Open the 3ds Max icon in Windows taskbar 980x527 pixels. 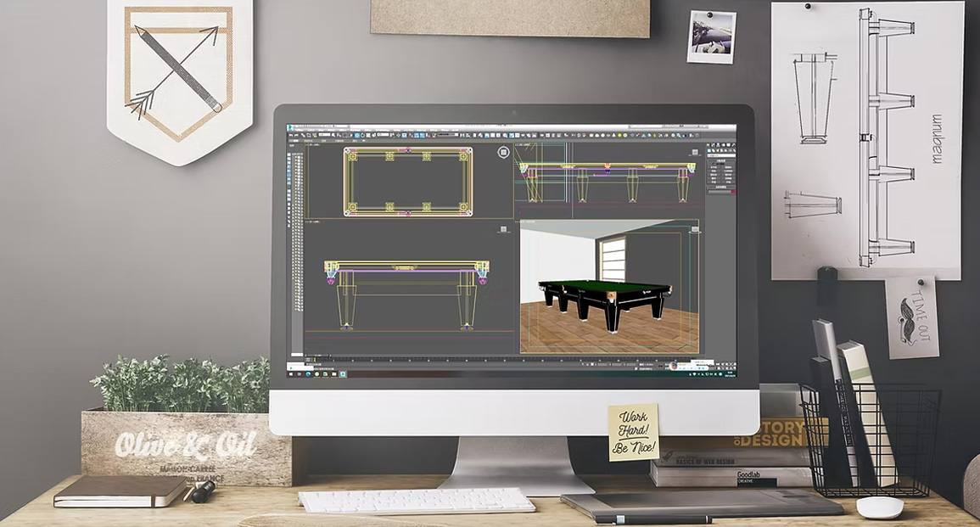tap(343, 373)
